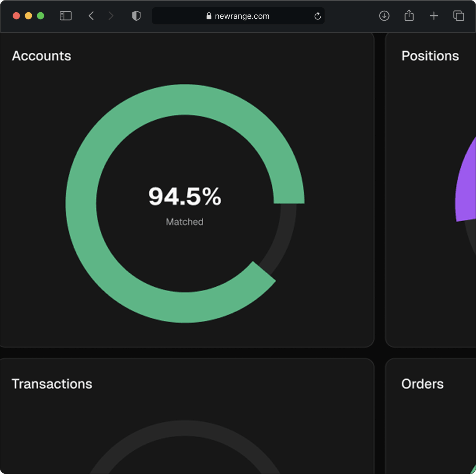Select the Accounts card heading
Image resolution: width=476 pixels, height=474 pixels.
(x=41, y=56)
